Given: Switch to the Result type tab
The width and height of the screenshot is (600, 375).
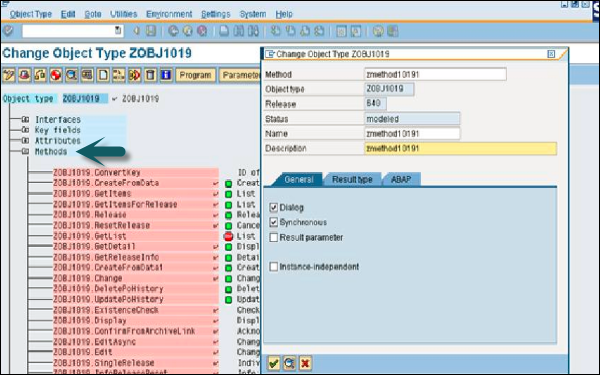Looking at the screenshot, I should [x=352, y=179].
